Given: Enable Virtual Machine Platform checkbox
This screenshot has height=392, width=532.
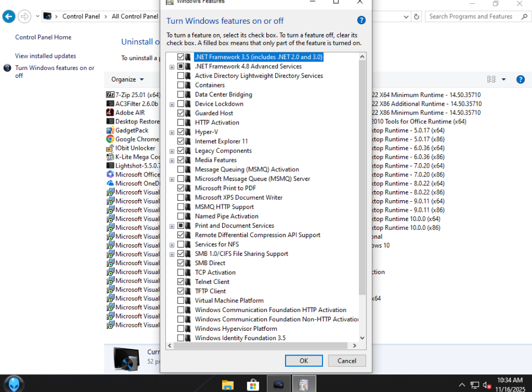Looking at the screenshot, I should 180,300.
